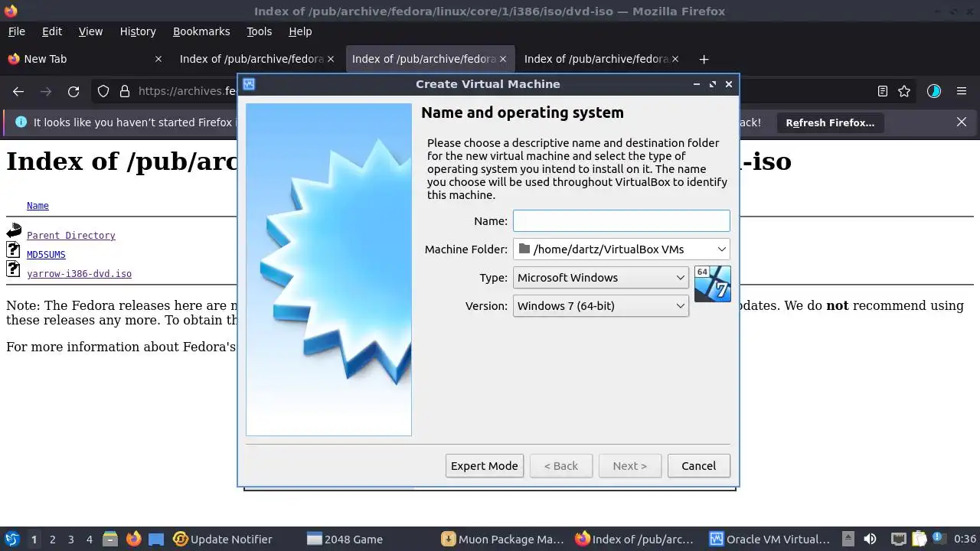Open the Firefox File menu
Screen dimensions: 980x551
point(17,31)
